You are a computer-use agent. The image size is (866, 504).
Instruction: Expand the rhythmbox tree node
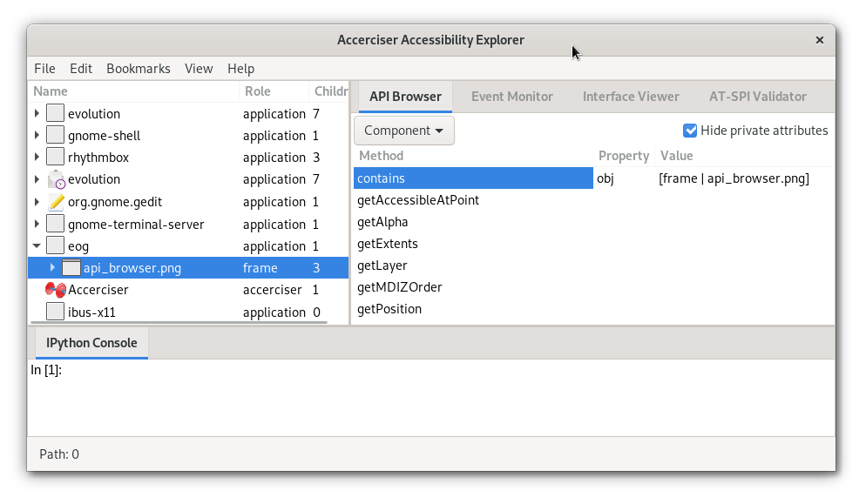tap(37, 158)
